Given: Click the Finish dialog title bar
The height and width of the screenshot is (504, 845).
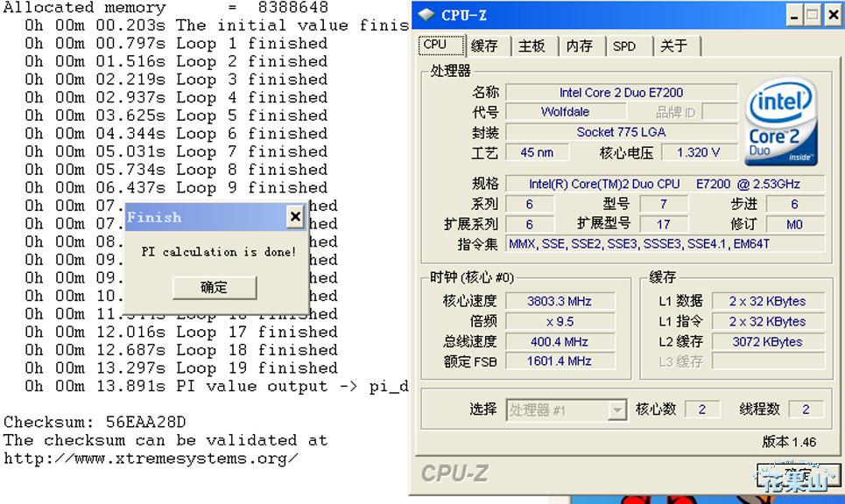Looking at the screenshot, I should (215, 217).
